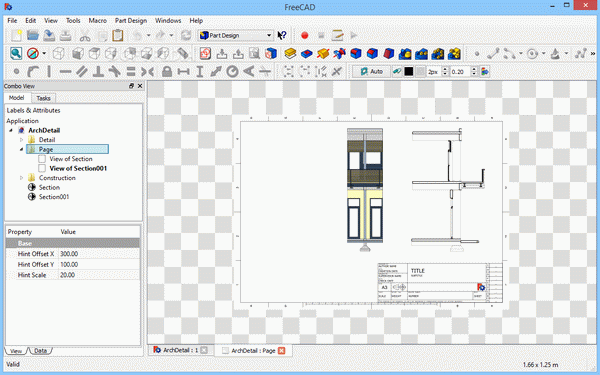Select the Revolution tool icon
The image size is (600, 375).
tap(323, 54)
